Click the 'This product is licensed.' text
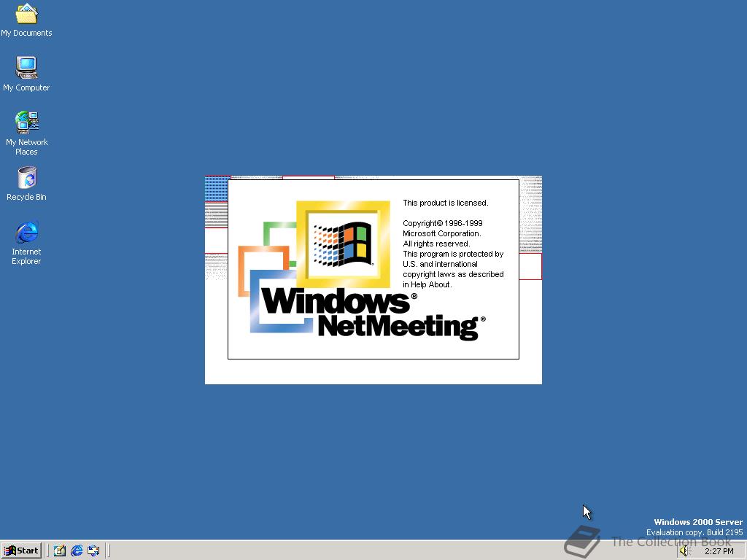Viewport: 747px width, 560px height. tap(446, 203)
